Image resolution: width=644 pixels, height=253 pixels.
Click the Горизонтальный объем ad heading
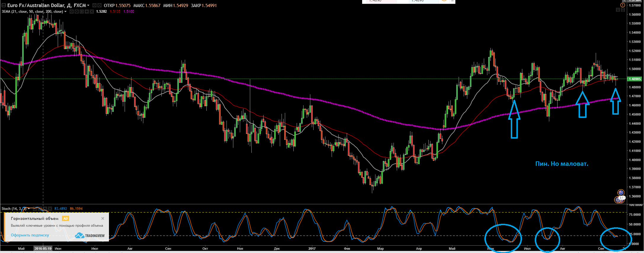coord(35,218)
